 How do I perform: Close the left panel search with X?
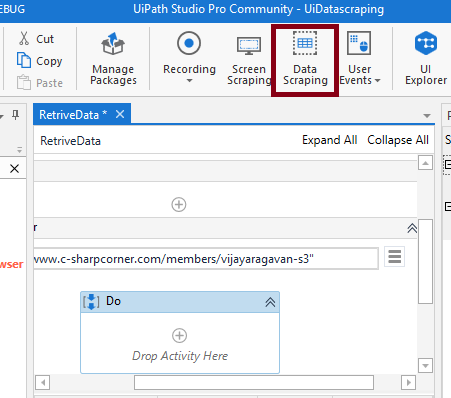point(14,169)
